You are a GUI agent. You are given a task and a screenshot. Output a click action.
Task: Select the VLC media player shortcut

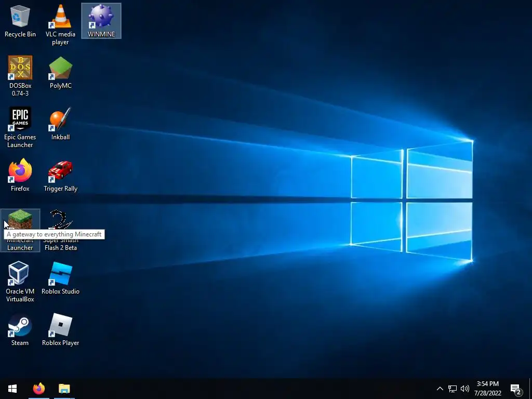pos(60,25)
